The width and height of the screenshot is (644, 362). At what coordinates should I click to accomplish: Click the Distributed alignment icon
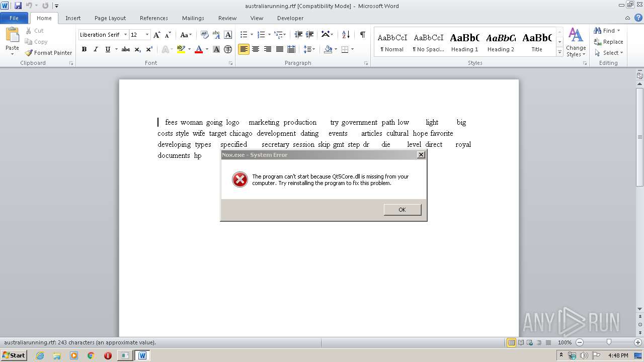(291, 49)
